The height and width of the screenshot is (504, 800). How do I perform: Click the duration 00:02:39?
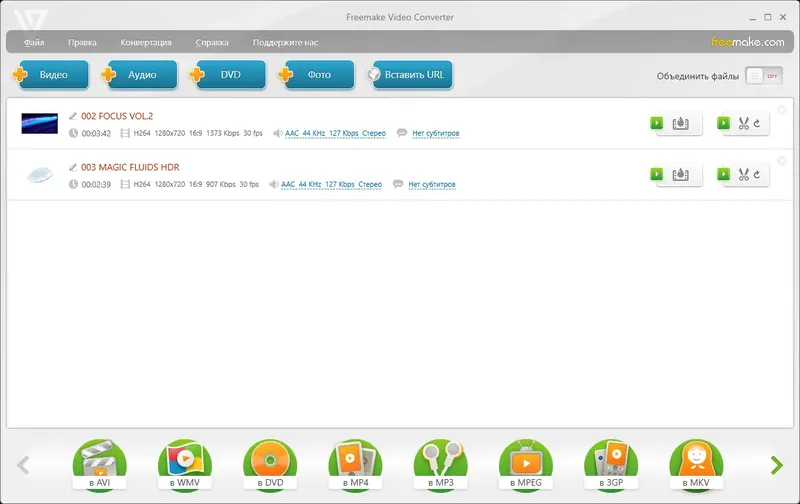tap(96, 184)
